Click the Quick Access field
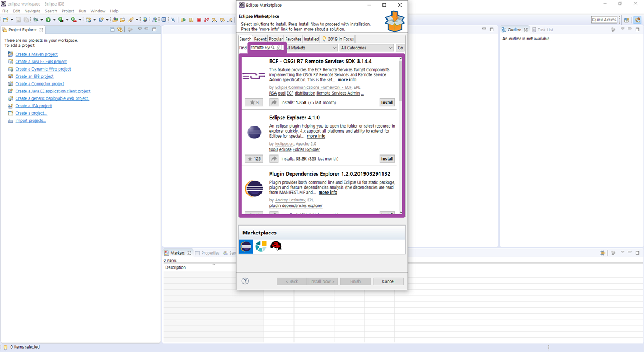 (604, 19)
